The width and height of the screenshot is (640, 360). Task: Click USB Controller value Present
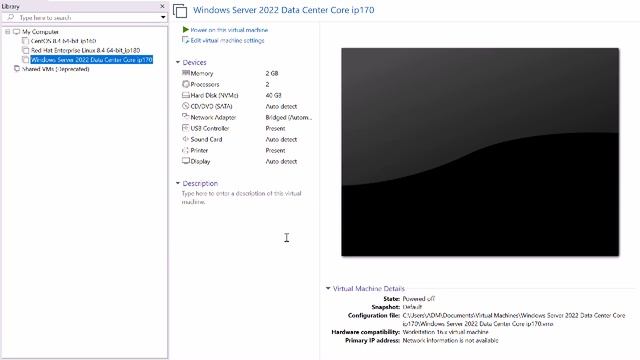click(276, 128)
